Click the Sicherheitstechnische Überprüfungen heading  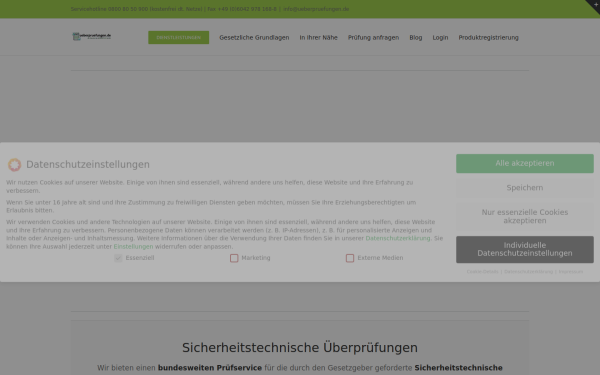300,348
